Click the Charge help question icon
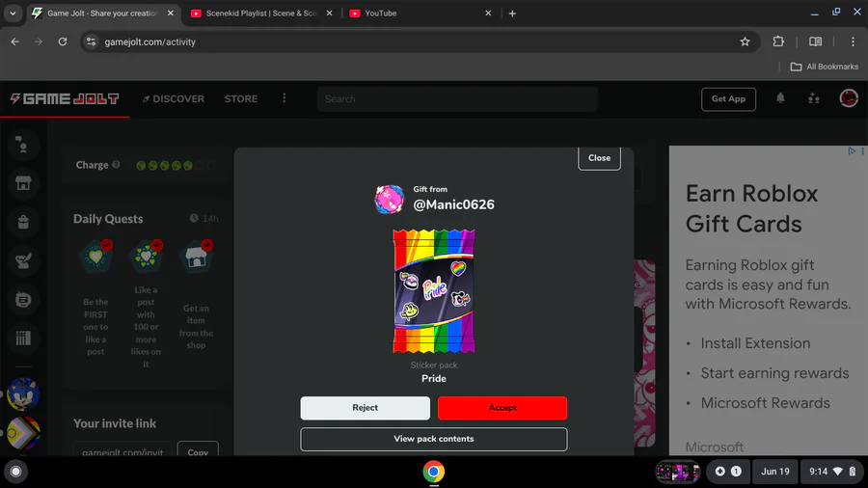 (x=116, y=164)
